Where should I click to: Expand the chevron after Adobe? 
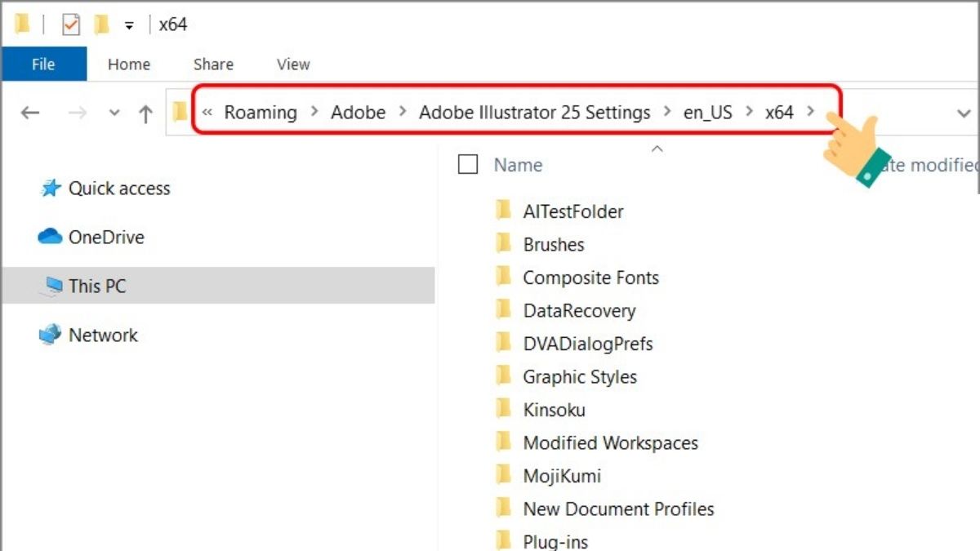click(x=403, y=113)
